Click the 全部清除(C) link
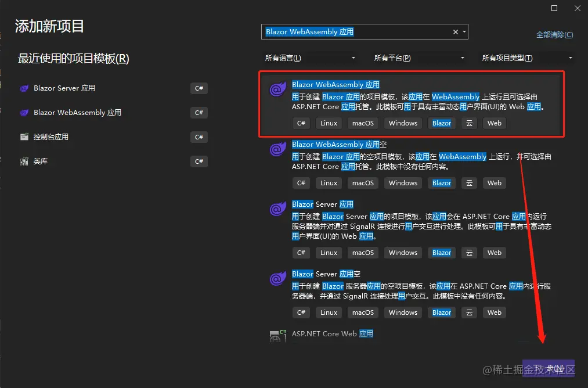 [555, 35]
